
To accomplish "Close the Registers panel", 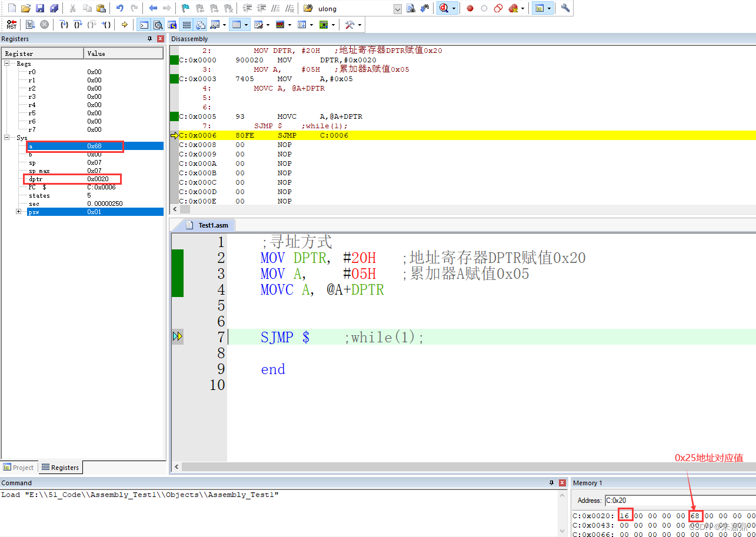I will 161,39.
